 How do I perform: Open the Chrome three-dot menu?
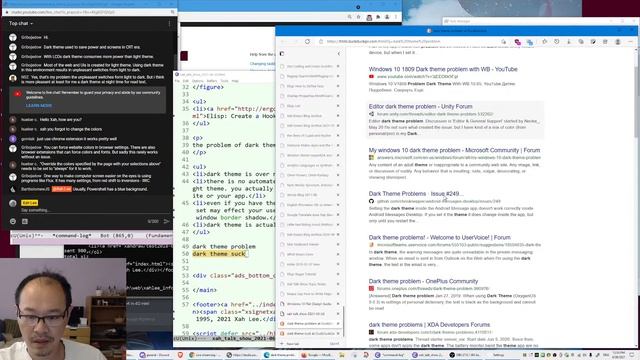396,17
